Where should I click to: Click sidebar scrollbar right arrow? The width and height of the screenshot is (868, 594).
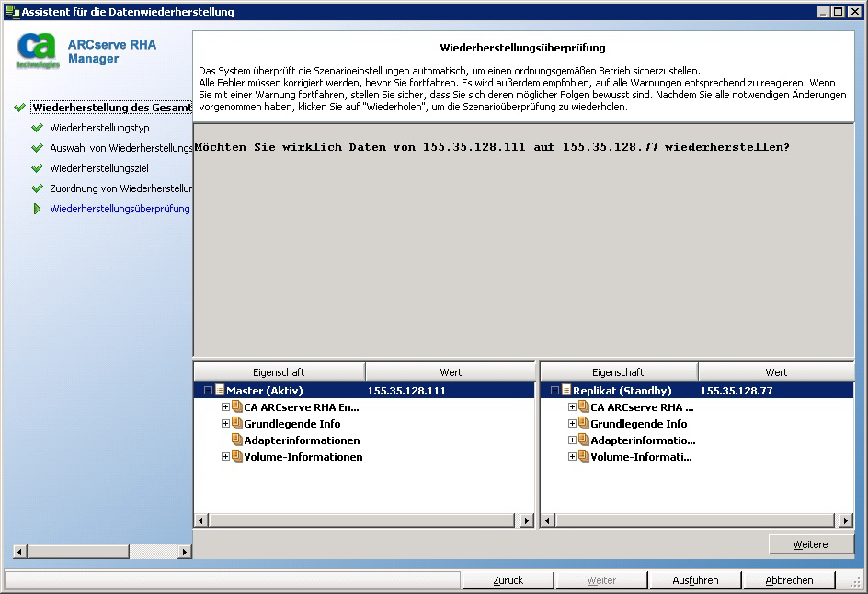184,552
